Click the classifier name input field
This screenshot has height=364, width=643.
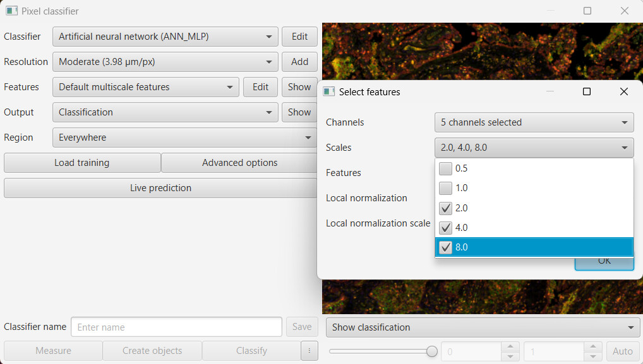click(176, 327)
